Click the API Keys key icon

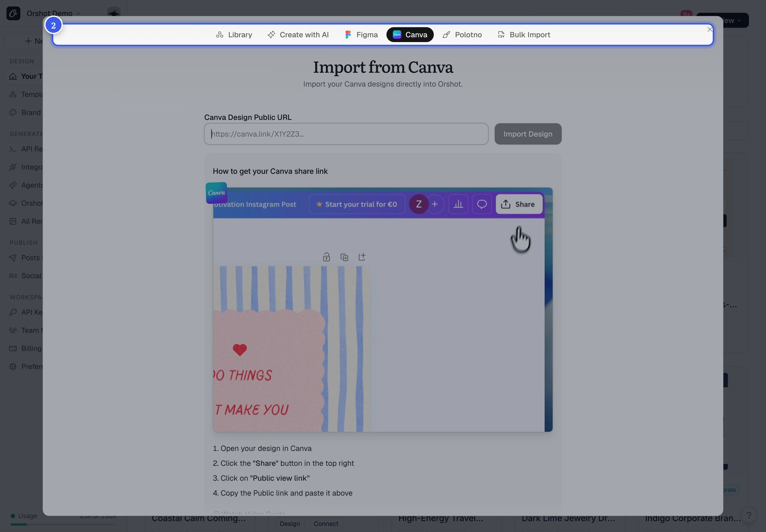[13, 312]
